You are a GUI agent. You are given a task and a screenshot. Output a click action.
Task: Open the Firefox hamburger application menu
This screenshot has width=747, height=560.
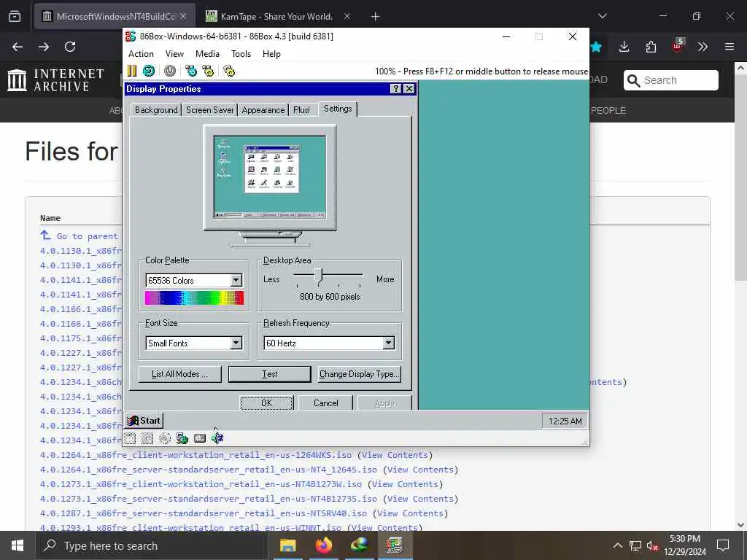[729, 47]
